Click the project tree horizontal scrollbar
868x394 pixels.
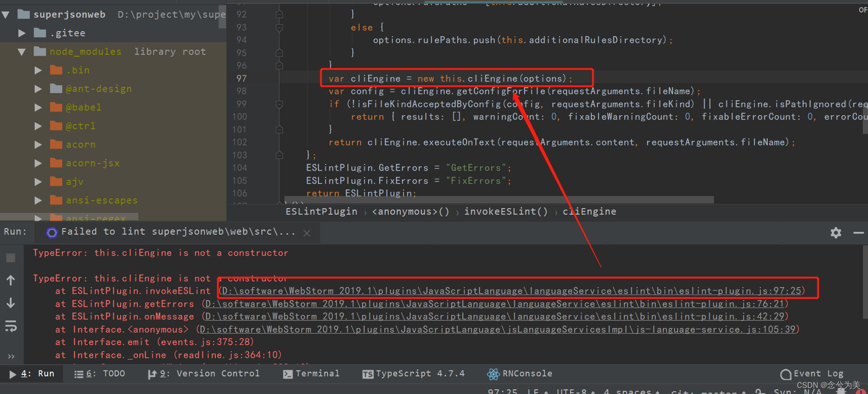point(70,217)
